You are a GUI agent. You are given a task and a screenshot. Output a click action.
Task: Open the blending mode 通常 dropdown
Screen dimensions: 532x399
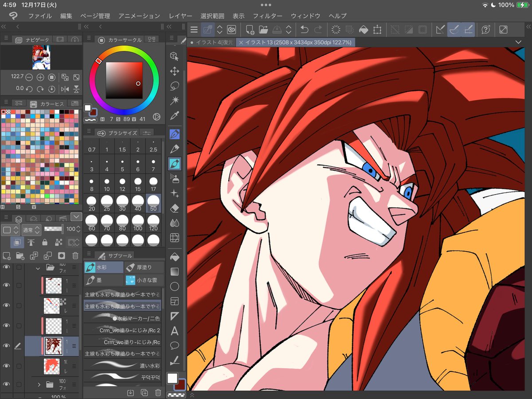(31, 230)
